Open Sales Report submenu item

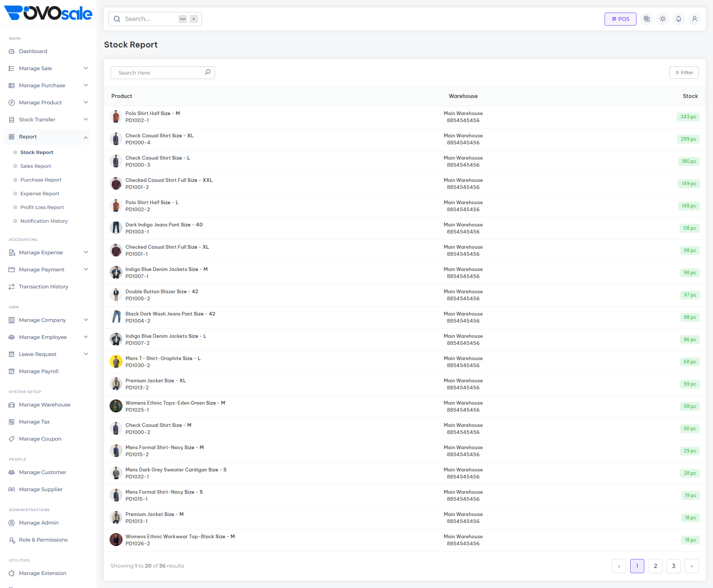click(x=36, y=166)
